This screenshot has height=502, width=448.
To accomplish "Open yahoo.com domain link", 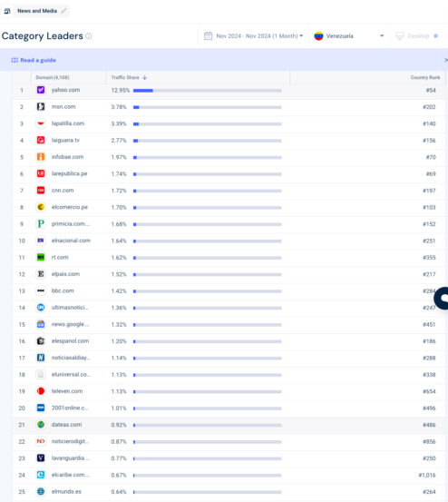I will [65, 90].
